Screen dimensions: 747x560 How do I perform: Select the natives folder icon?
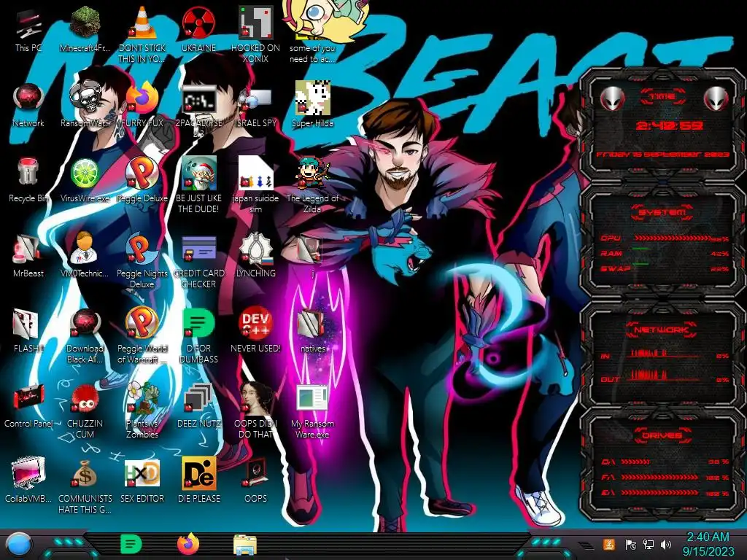[312, 331]
